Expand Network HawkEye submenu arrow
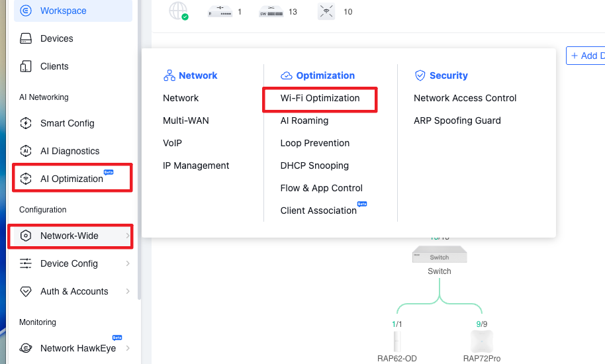This screenshot has width=605, height=364. 127,348
